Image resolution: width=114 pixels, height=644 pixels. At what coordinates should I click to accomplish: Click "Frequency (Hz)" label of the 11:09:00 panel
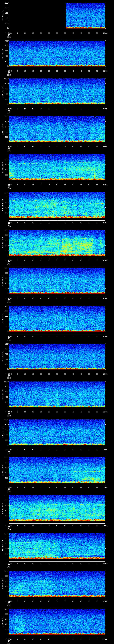[x=3, y=16]
